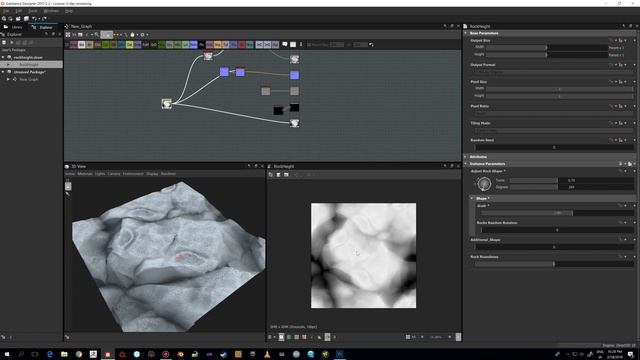The image size is (640, 360).
Task: Expand the New_Graph tree item arrow
Action: click(x=8, y=79)
